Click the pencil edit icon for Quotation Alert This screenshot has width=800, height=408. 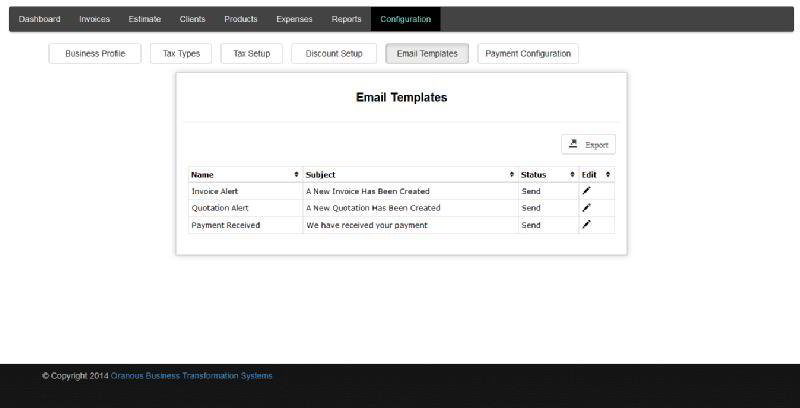point(587,207)
